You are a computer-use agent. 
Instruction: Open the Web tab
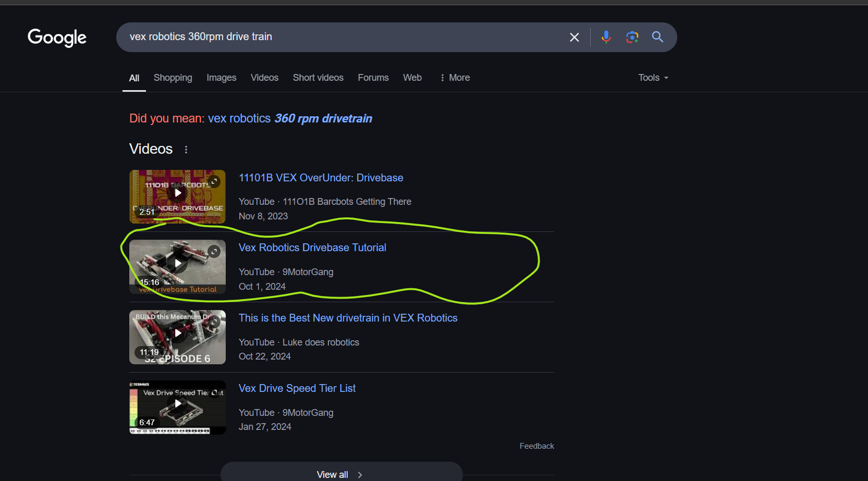click(412, 78)
